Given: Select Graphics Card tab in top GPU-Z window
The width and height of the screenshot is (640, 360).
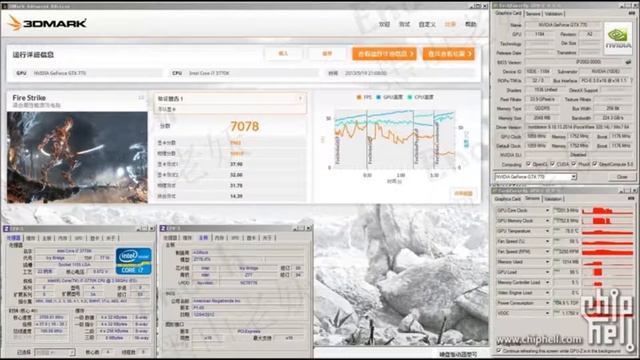Looking at the screenshot, I should tap(508, 13).
